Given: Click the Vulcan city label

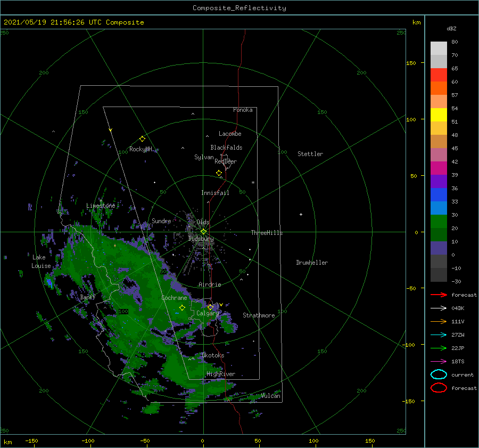Looking at the screenshot, I should [270, 396].
